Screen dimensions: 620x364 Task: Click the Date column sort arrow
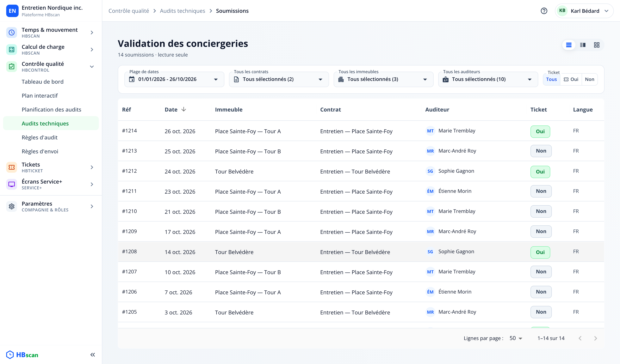[x=183, y=109]
